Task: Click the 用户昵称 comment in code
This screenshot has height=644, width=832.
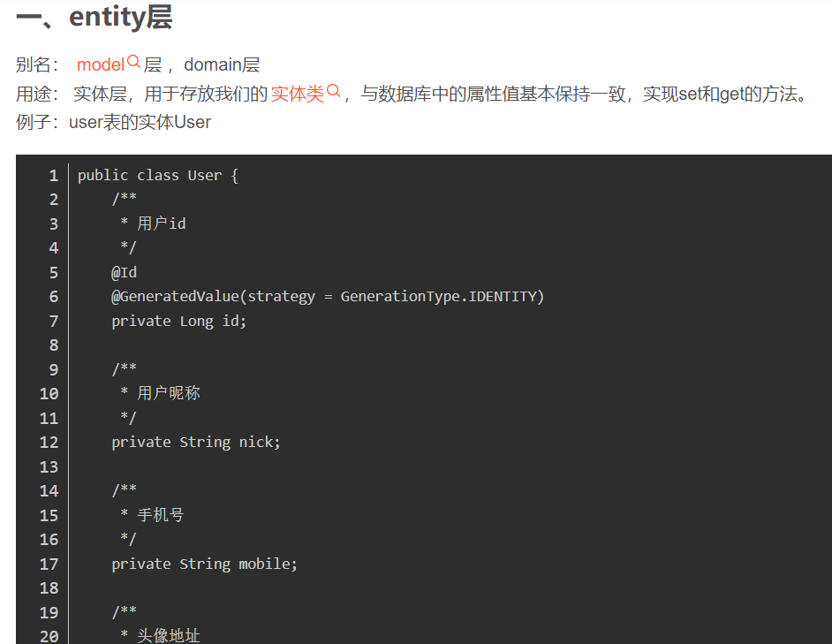Action: tap(169, 393)
